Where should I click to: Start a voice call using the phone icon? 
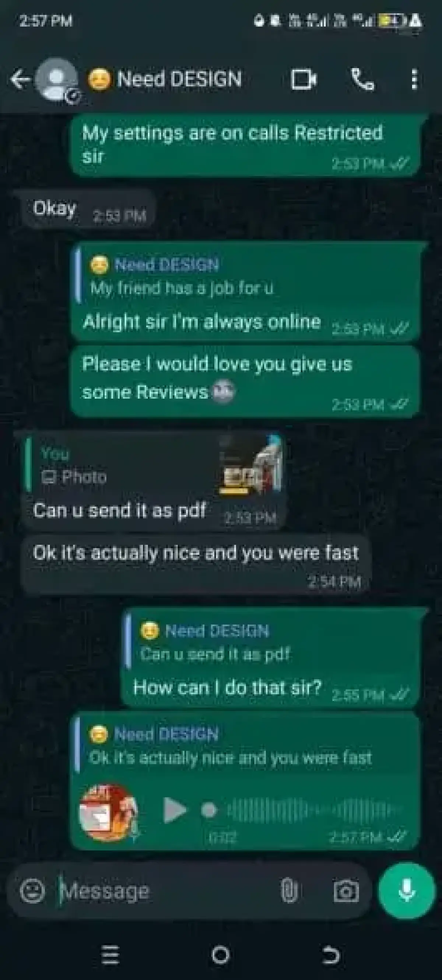(x=362, y=80)
